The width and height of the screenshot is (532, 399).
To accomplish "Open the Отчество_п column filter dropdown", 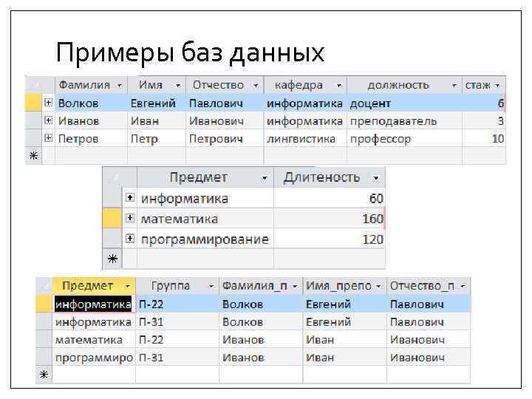I will [x=463, y=287].
